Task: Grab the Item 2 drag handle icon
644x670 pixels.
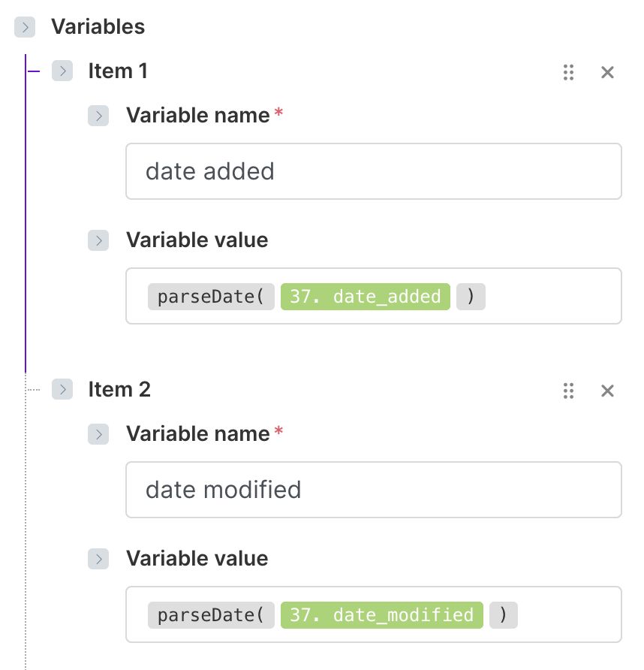Action: click(x=568, y=391)
